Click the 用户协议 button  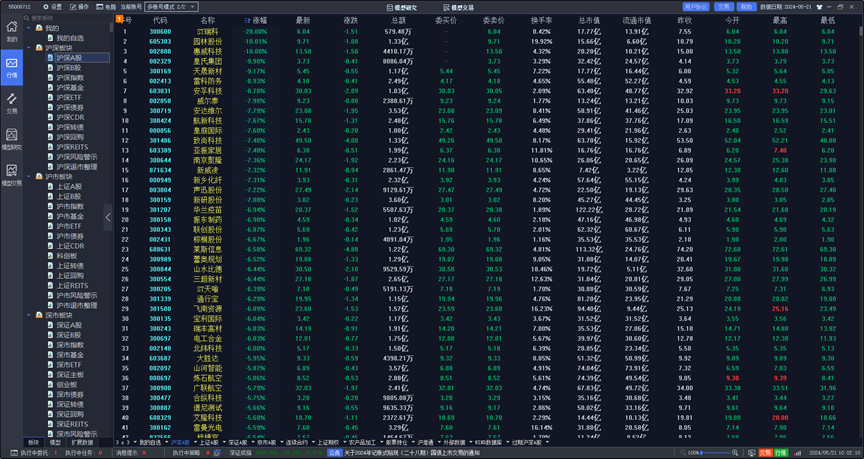point(695,7)
